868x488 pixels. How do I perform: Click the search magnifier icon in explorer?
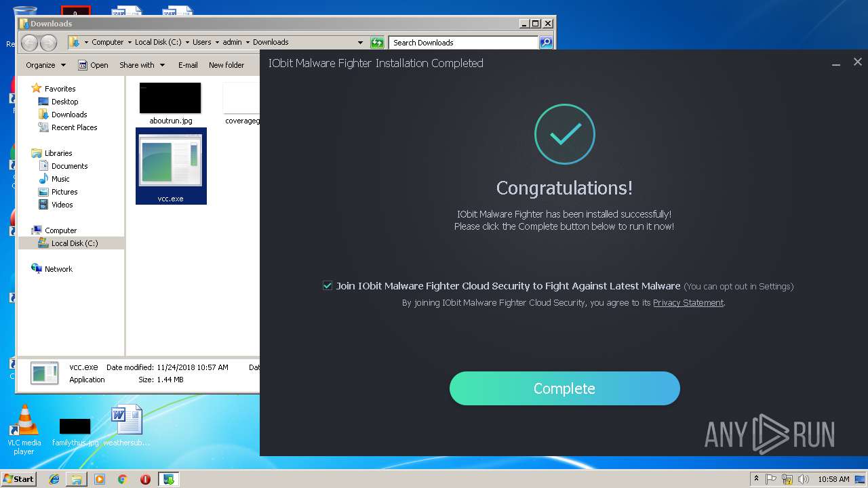(546, 43)
